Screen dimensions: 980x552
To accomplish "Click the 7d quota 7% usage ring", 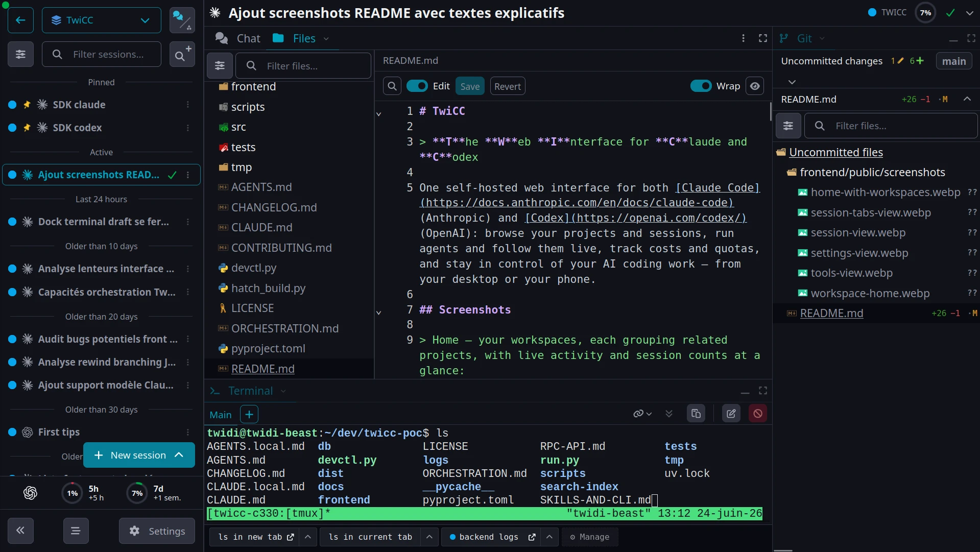I will [x=137, y=493].
